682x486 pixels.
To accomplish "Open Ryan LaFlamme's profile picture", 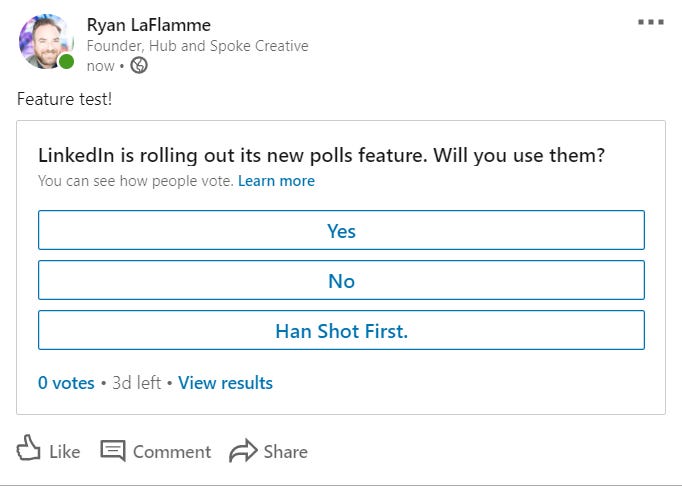I will (x=43, y=41).
